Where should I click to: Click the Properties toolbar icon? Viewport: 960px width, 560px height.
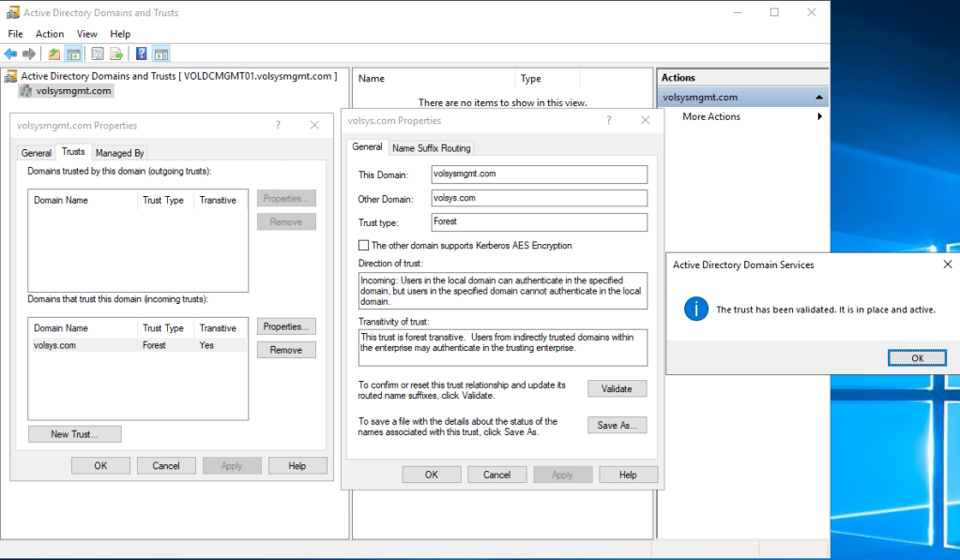(x=98, y=54)
